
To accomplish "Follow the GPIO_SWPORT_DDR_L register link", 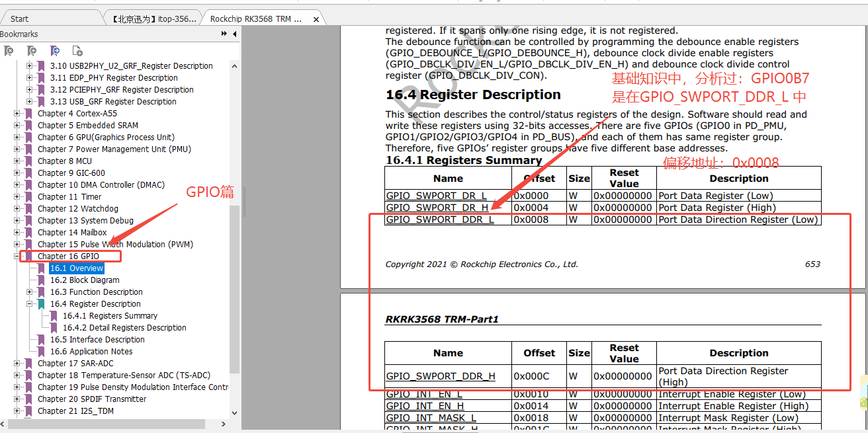I will (x=440, y=219).
